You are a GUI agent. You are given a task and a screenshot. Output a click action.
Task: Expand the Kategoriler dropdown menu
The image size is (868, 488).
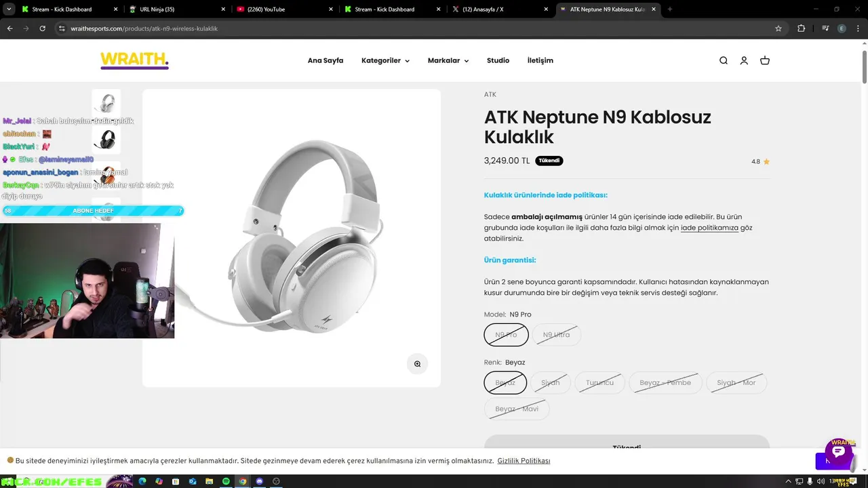click(x=385, y=60)
